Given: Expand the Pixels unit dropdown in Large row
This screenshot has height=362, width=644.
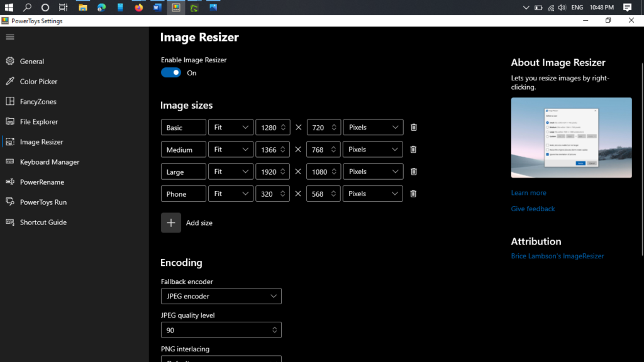Looking at the screenshot, I should pyautogui.click(x=373, y=172).
